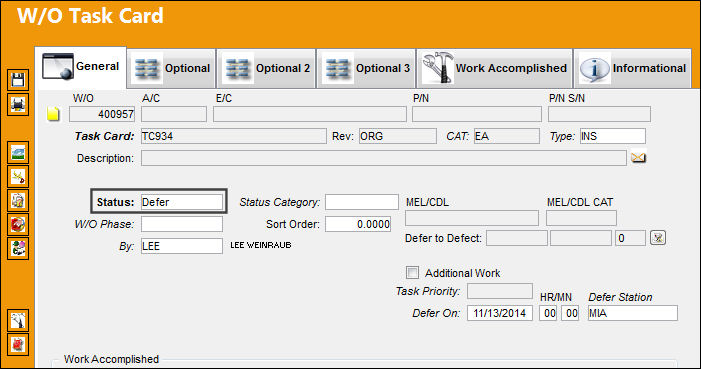The width and height of the screenshot is (701, 369).
Task: Click the Rev field showing ORG
Action: click(397, 136)
